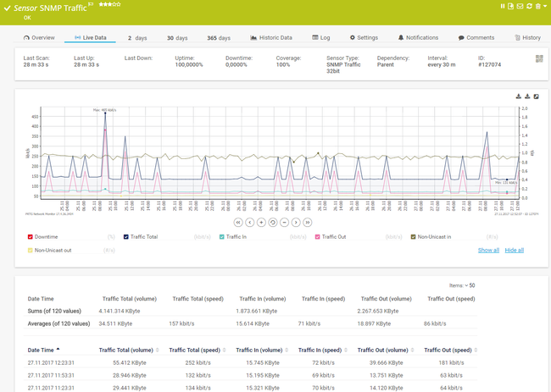551x392 pixels.
Task: Switch to the Historic Data tab
Action: click(271, 38)
